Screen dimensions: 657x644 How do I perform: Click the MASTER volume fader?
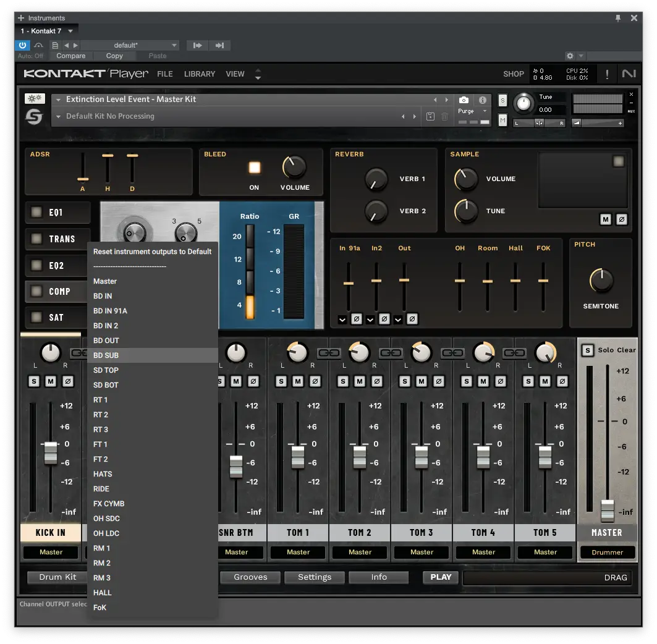[x=607, y=510]
